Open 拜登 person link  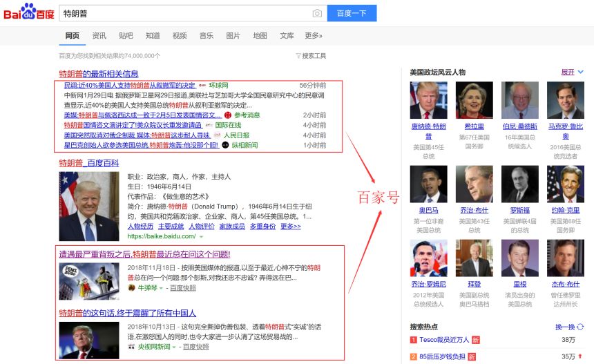tap(475, 284)
